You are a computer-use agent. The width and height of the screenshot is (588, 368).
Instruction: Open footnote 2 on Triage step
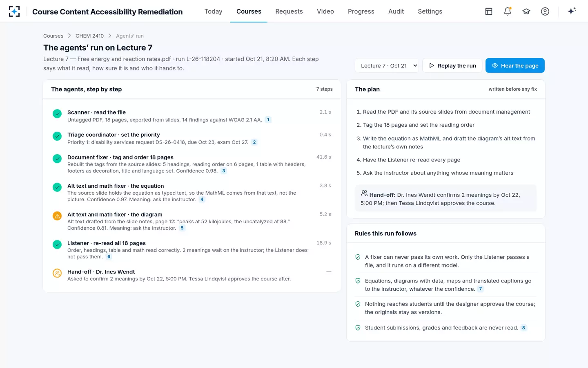254,142
